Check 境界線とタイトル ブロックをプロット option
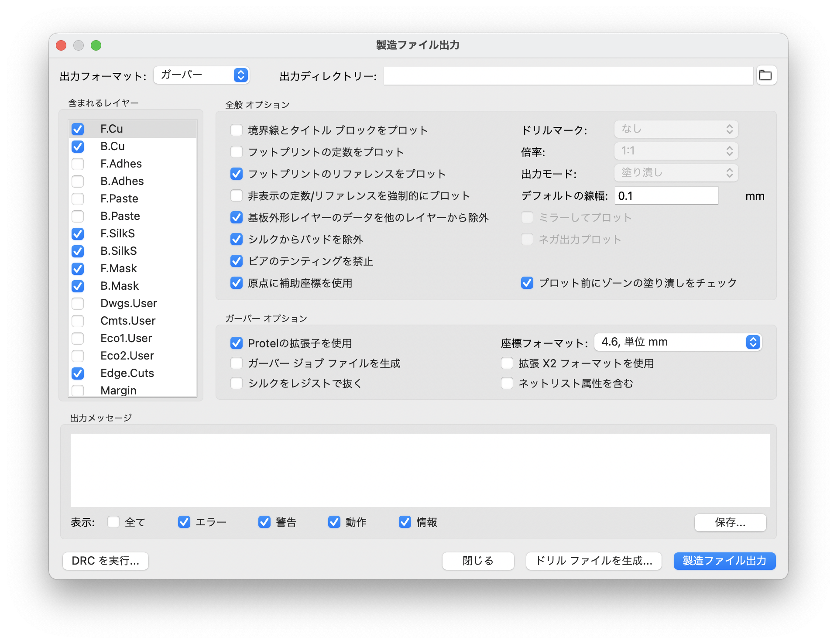837x644 pixels. pos(237,130)
